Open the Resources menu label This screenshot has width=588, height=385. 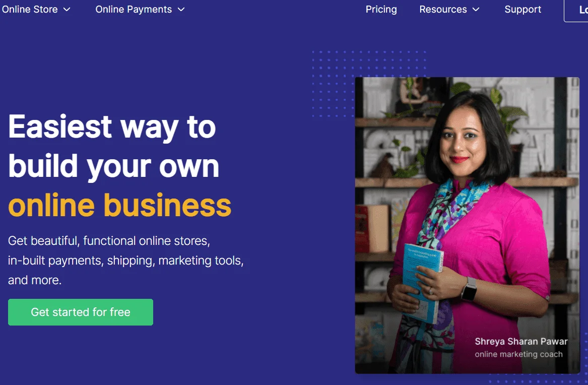(443, 10)
